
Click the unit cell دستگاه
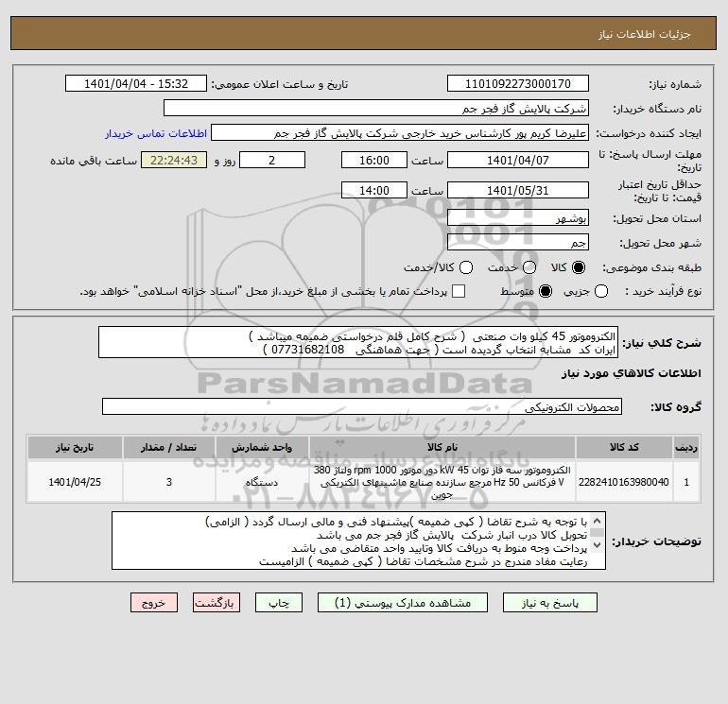tap(262, 482)
